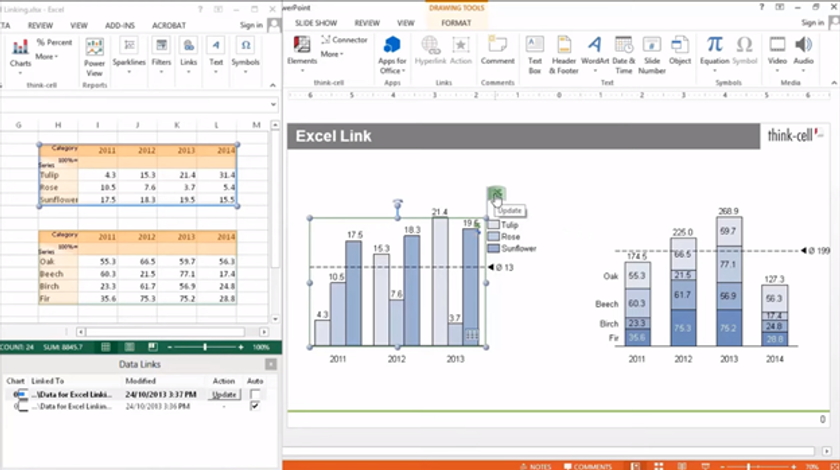This screenshot has width=840, height=470.
Task: Toggle NOTES pane in PowerPoint
Action: click(535, 466)
